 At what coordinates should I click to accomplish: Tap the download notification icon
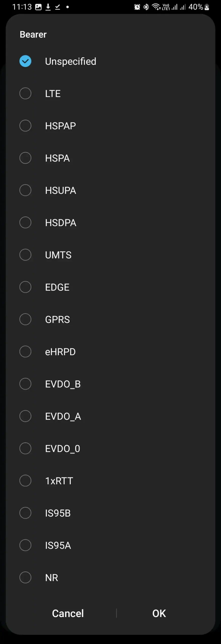48,7
